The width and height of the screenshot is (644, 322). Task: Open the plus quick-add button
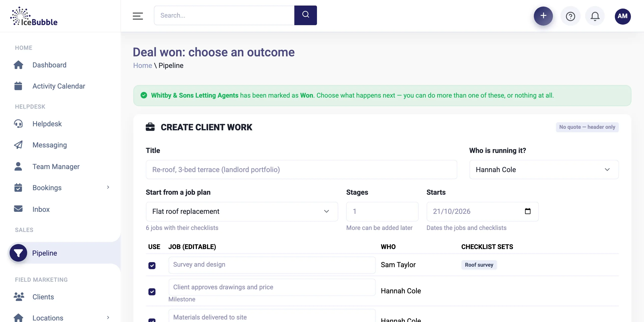pos(543,16)
